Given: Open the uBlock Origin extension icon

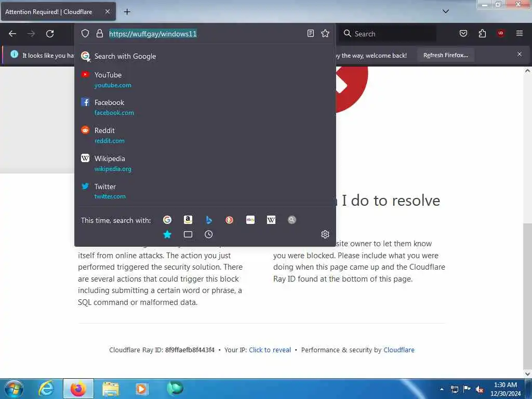Looking at the screenshot, I should (501, 33).
